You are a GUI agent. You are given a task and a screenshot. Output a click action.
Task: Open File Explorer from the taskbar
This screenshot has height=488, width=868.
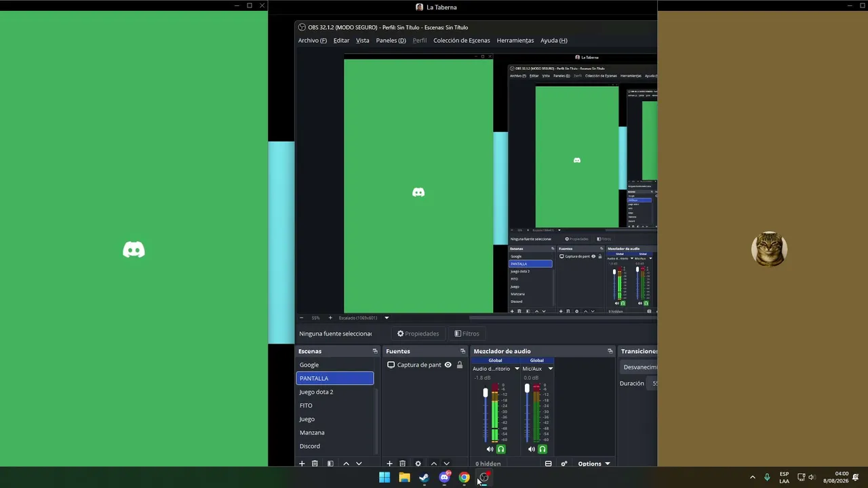pos(404,477)
